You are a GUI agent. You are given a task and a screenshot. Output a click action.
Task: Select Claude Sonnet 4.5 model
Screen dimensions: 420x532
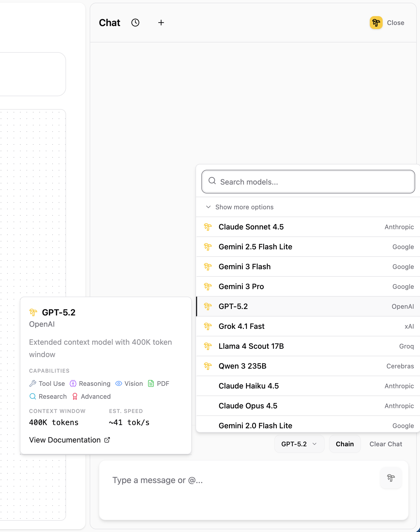click(x=308, y=227)
